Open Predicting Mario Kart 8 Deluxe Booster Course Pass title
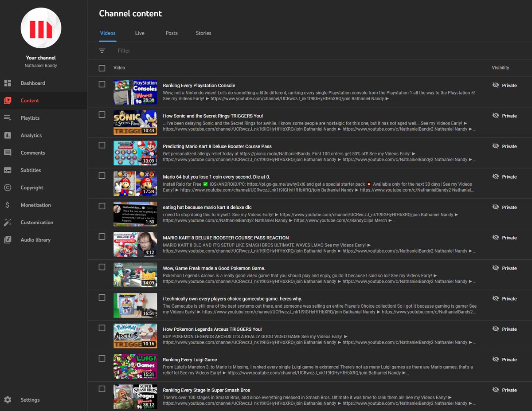The height and width of the screenshot is (411, 532). tap(217, 146)
